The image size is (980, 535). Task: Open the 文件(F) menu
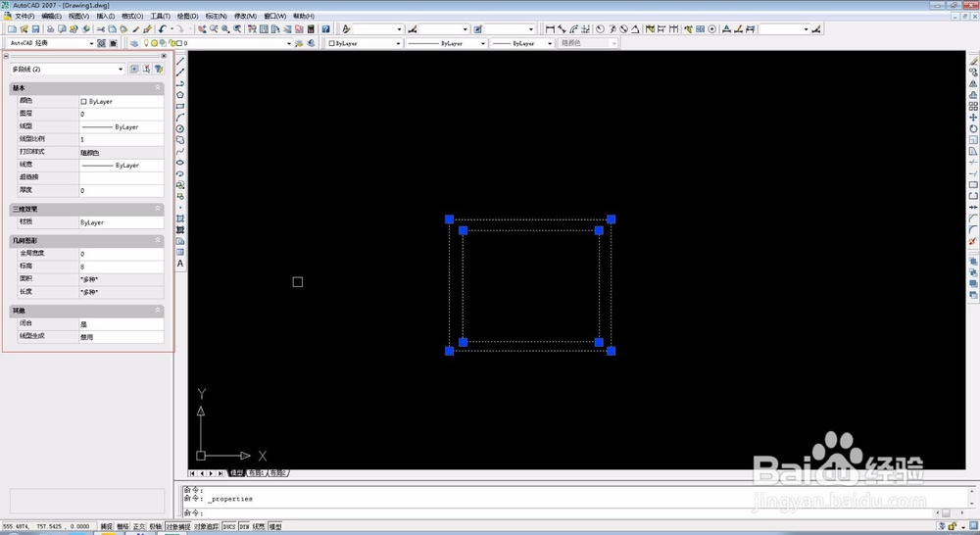click(24, 16)
